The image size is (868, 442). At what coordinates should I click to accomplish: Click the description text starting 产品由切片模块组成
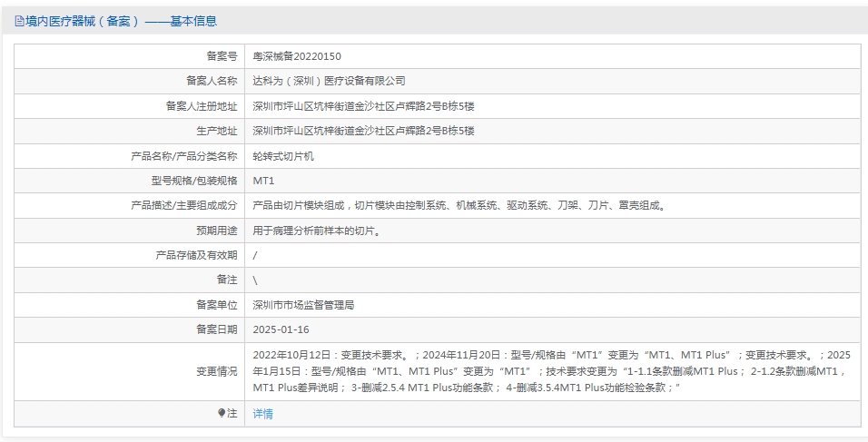point(461,206)
